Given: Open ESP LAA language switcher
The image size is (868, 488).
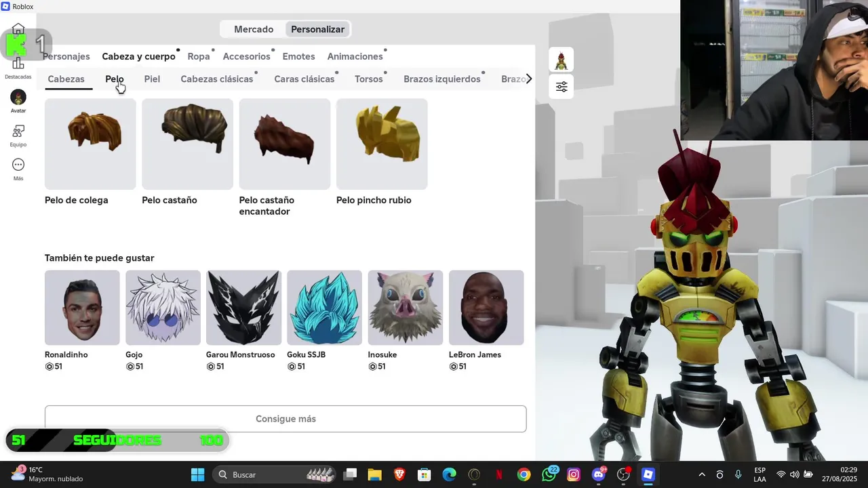Looking at the screenshot, I should tap(760, 474).
